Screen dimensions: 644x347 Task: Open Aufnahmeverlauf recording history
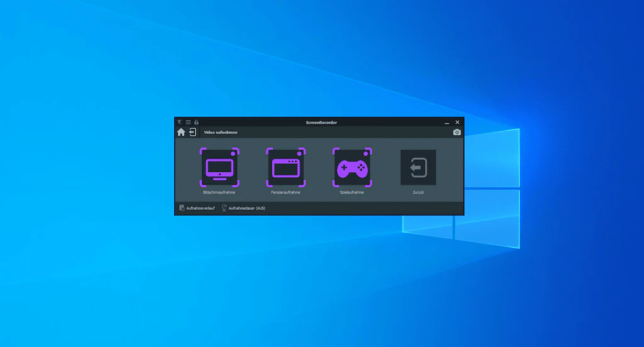coord(197,208)
